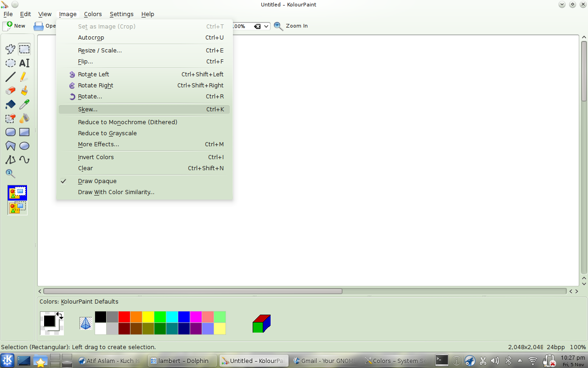Viewport: 588px width, 368px height.
Task: Select the Elliptical selection tool
Action: [x=10, y=63]
